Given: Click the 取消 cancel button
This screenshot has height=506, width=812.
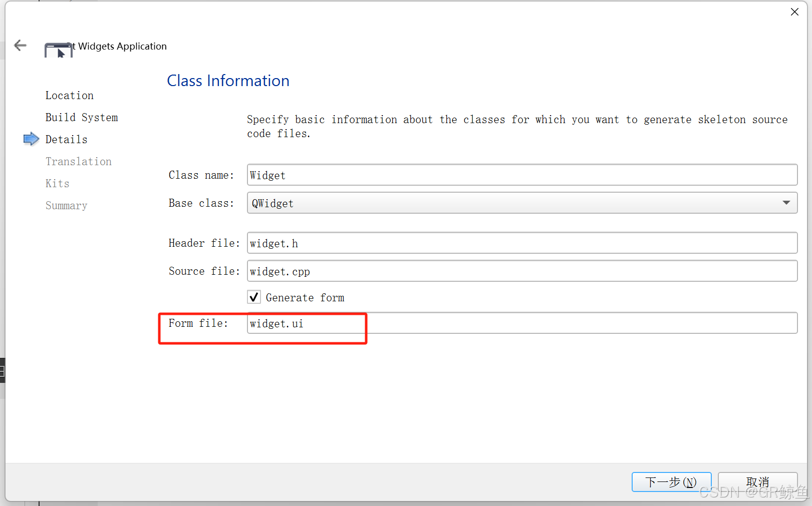Looking at the screenshot, I should tap(757, 482).
